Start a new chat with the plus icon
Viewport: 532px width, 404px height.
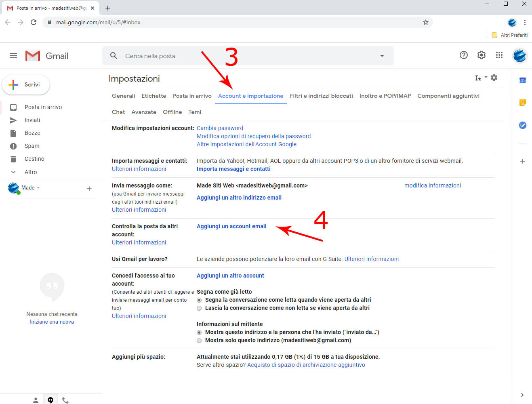tap(89, 189)
